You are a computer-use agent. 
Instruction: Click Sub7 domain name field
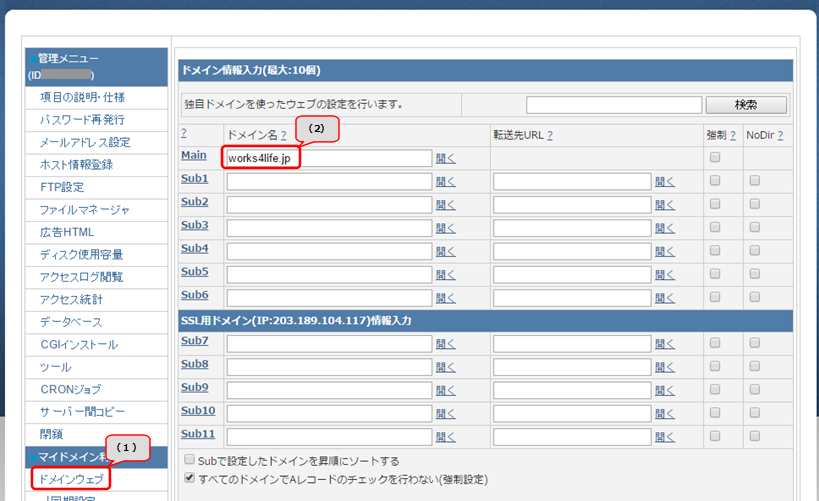(x=329, y=344)
